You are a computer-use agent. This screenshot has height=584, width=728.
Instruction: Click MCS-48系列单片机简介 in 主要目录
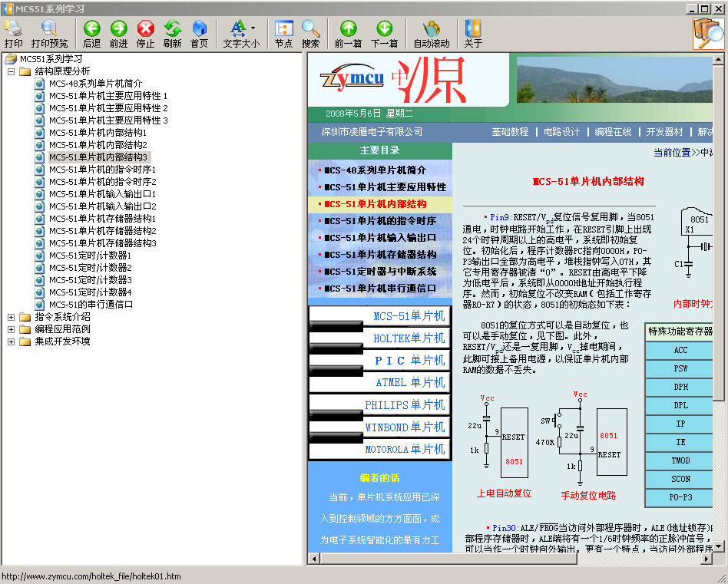[x=376, y=170]
